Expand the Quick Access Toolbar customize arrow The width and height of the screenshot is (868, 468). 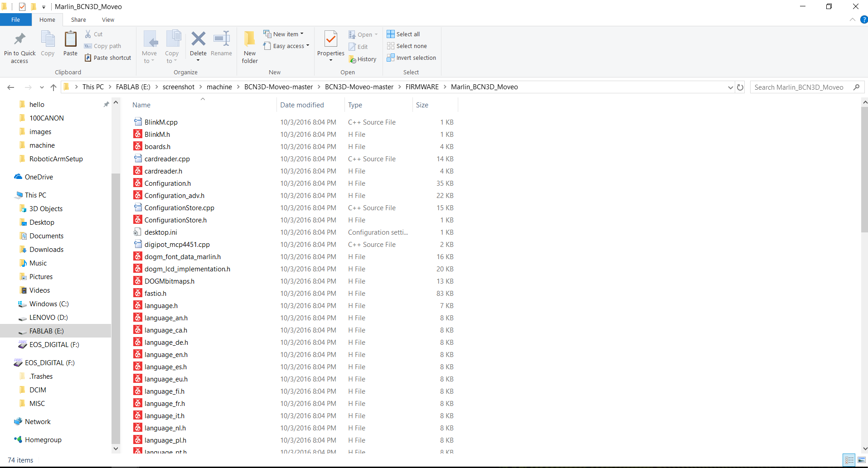pos(44,7)
